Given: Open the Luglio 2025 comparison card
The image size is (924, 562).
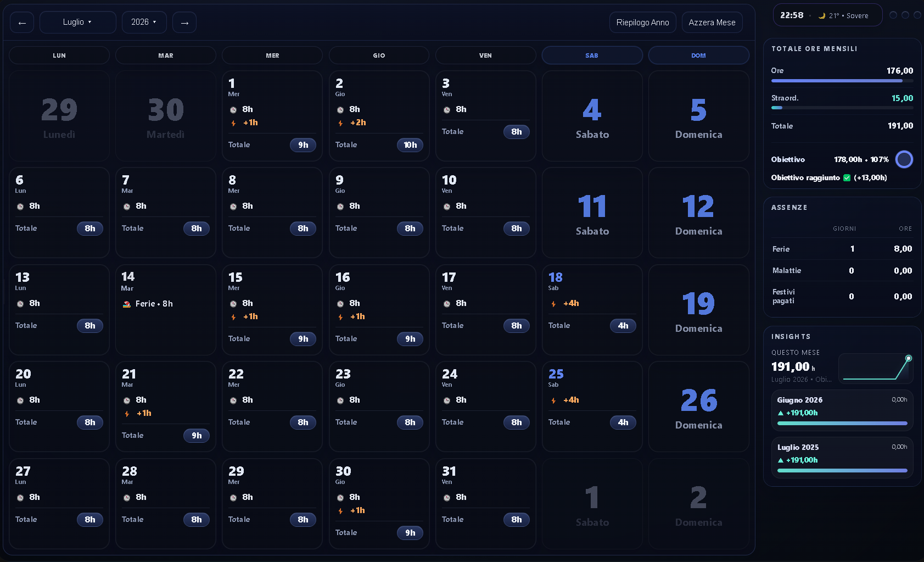Looking at the screenshot, I should click(842, 457).
